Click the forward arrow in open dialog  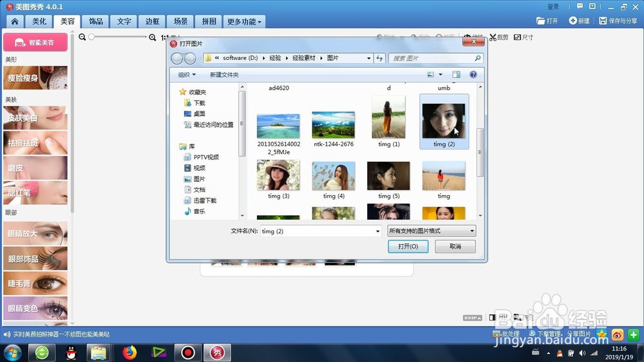click(190, 59)
